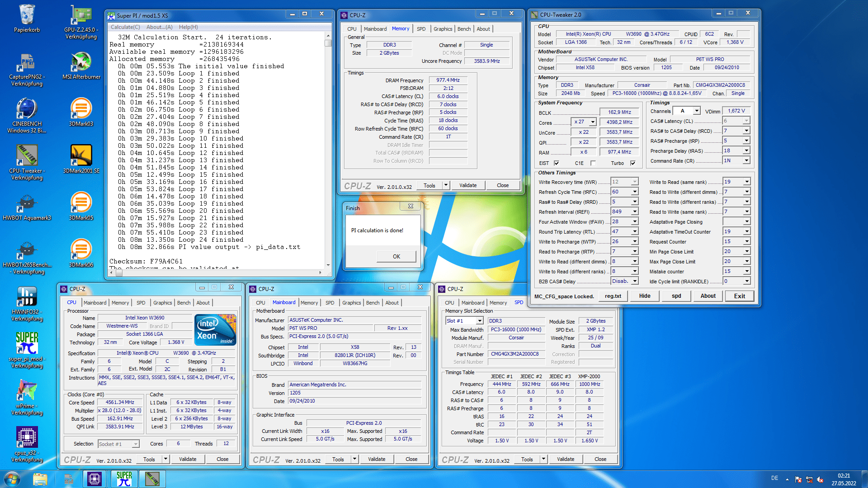Switch to SPD tab in top CPU-Z window
Viewport: 868px width, 488px height.
pos(421,29)
